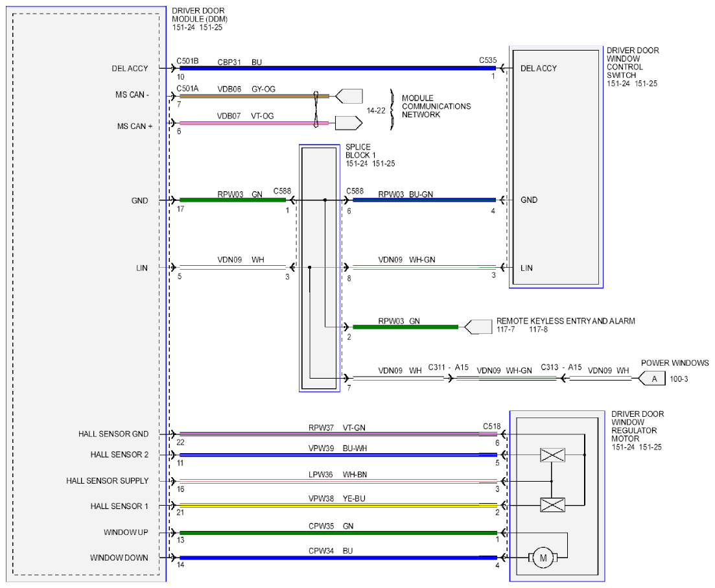Click the lower hall sensor crossed box symbol
The image size is (715, 588).
[x=552, y=505]
